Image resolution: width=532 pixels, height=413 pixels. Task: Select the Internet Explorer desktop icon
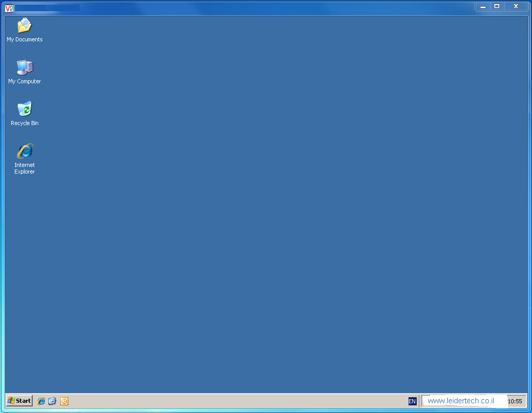24,159
